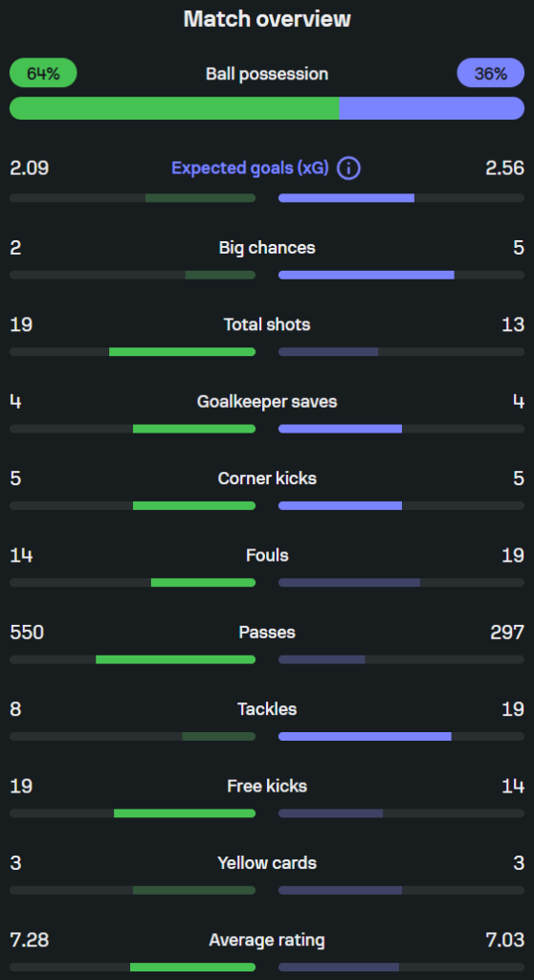Click the purple Big chances bar
The height and width of the screenshot is (980, 534).
click(367, 275)
